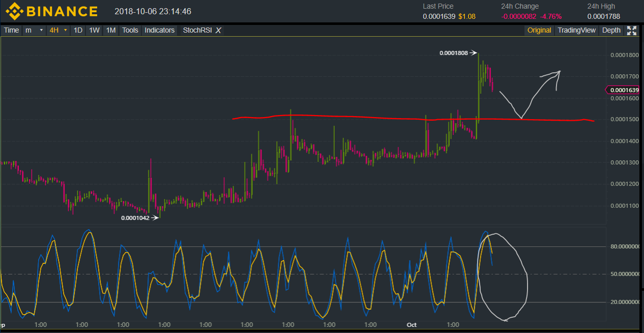Screen dimensions: 644x333
Task: Open the Depth chart tab
Action: click(x=611, y=30)
